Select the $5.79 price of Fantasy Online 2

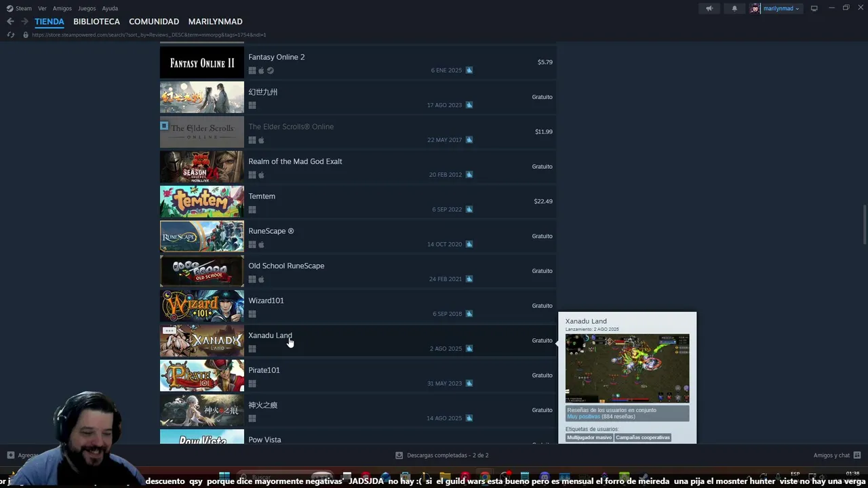tap(545, 62)
